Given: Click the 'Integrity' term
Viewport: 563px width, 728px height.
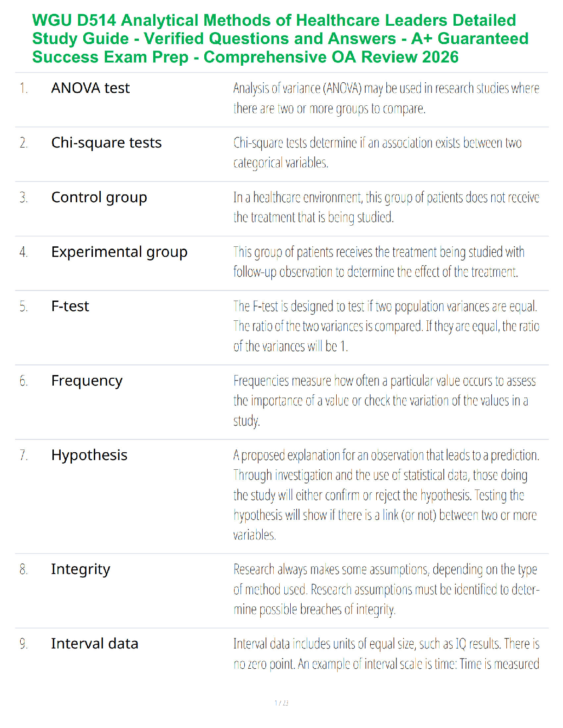Looking at the screenshot, I should pos(80,569).
